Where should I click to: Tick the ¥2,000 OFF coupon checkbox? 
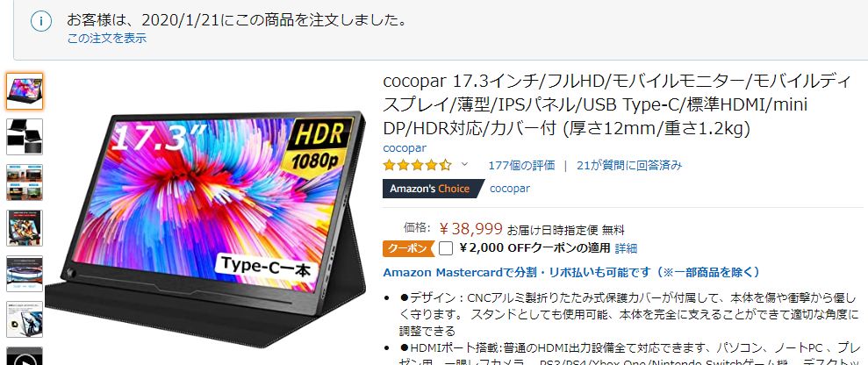(x=446, y=248)
